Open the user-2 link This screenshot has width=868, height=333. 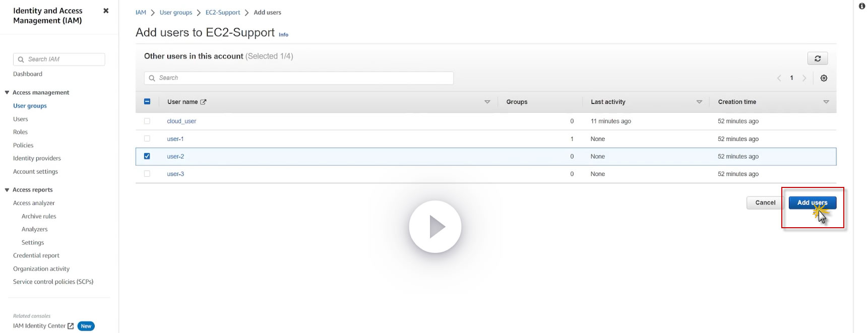point(175,156)
